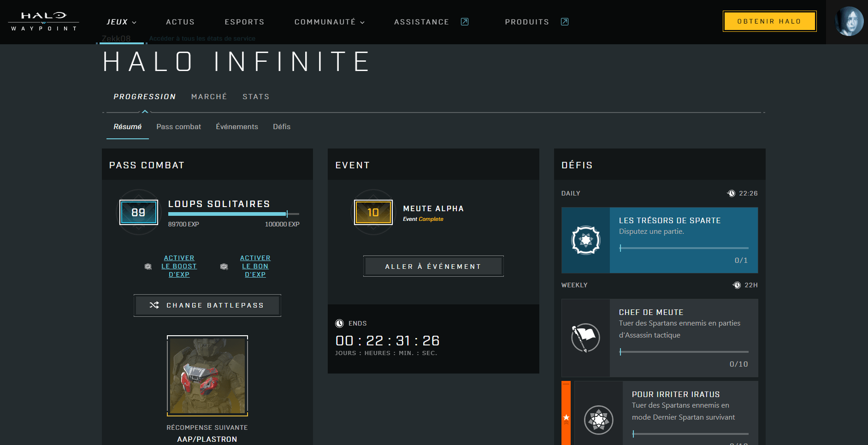Image resolution: width=868 pixels, height=445 pixels.
Task: Click the Chef de Meute flag emblem
Action: tap(585, 338)
